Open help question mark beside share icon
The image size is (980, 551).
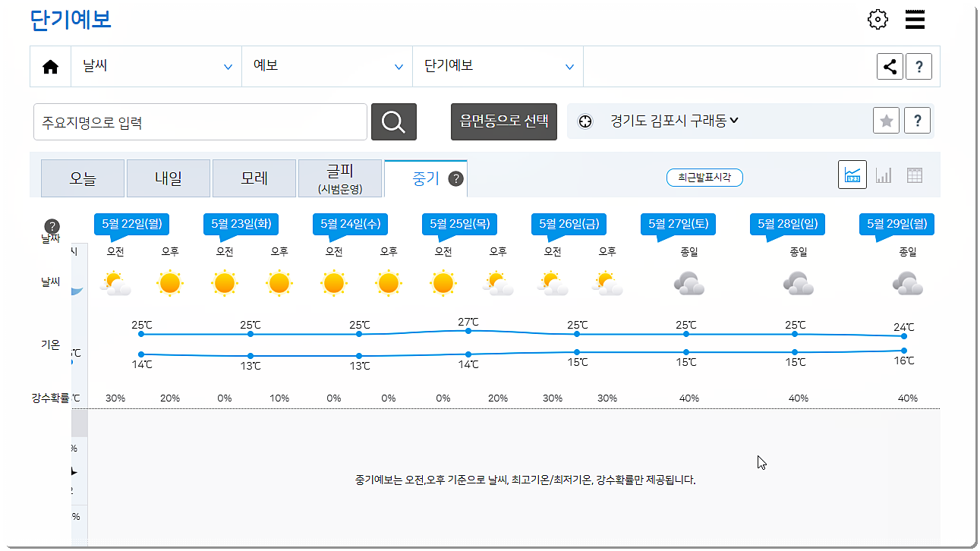click(x=919, y=66)
